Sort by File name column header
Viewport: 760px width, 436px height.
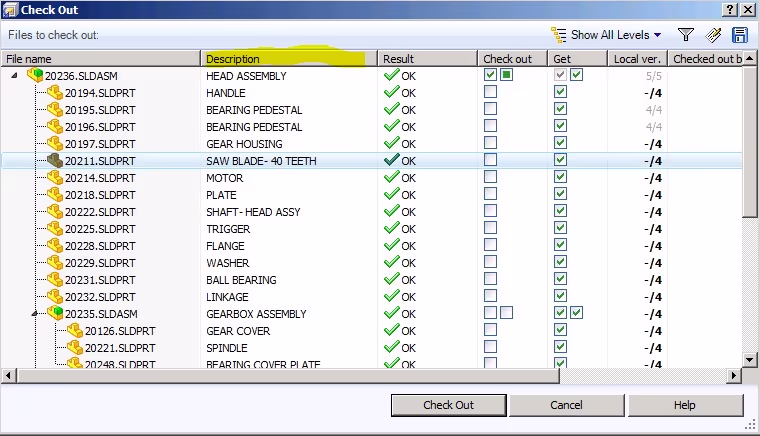101,59
